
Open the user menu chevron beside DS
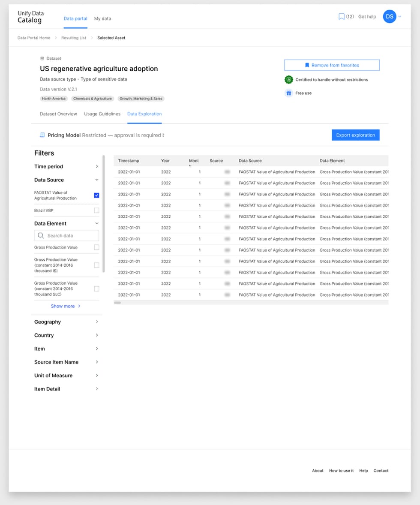(x=400, y=16)
